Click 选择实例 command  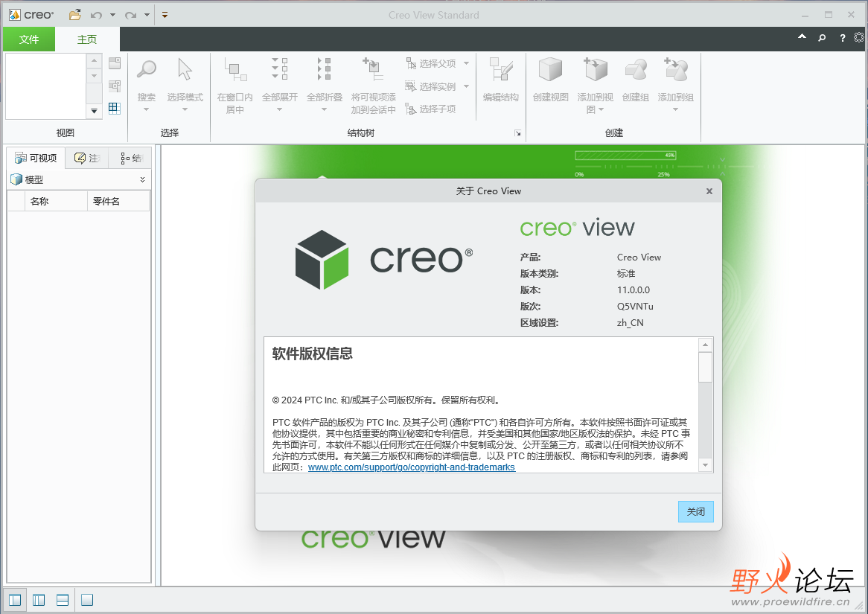[431, 86]
